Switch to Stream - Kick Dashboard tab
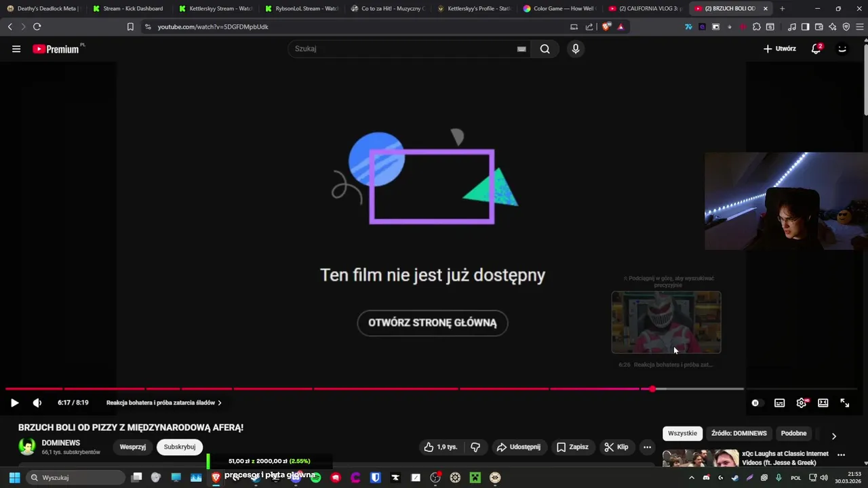Image resolution: width=868 pixels, height=488 pixels. 129,9
